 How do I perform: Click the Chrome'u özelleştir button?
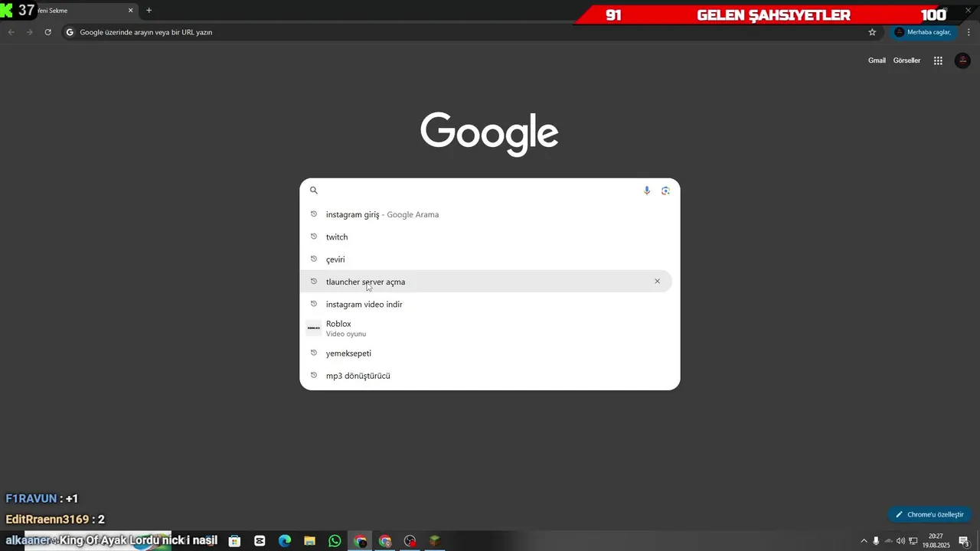pos(929,515)
